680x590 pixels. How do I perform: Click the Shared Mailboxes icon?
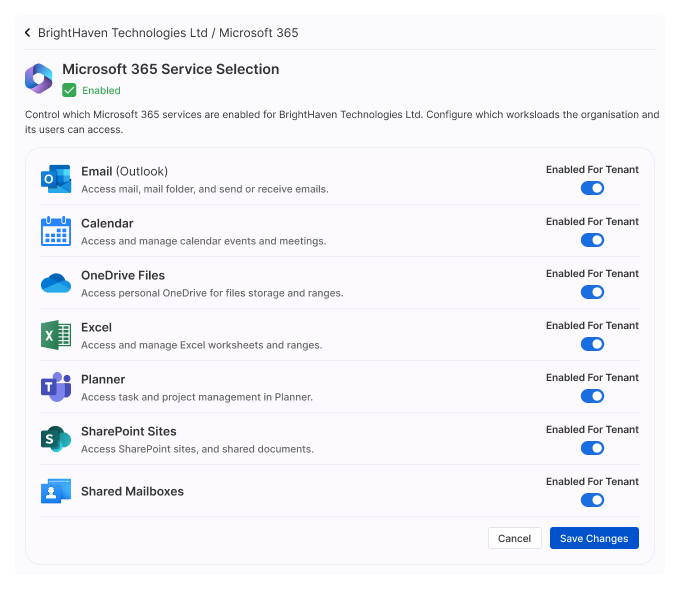pyautogui.click(x=56, y=491)
